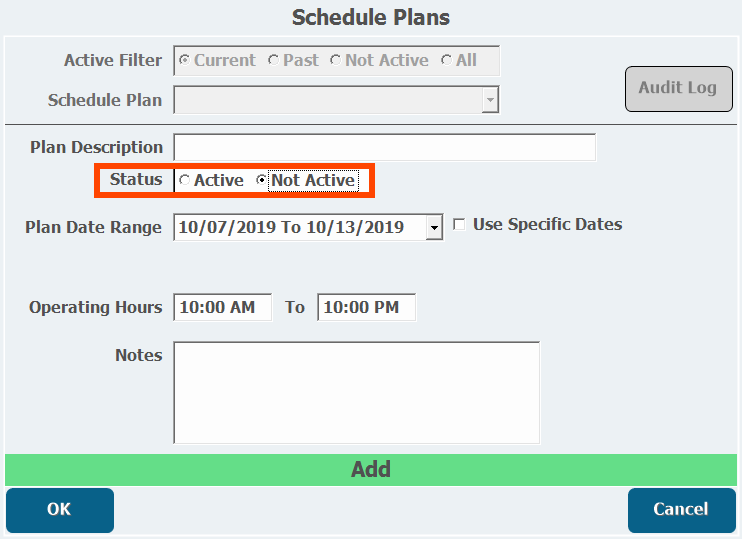Select the All filter radio button

[x=446, y=61]
